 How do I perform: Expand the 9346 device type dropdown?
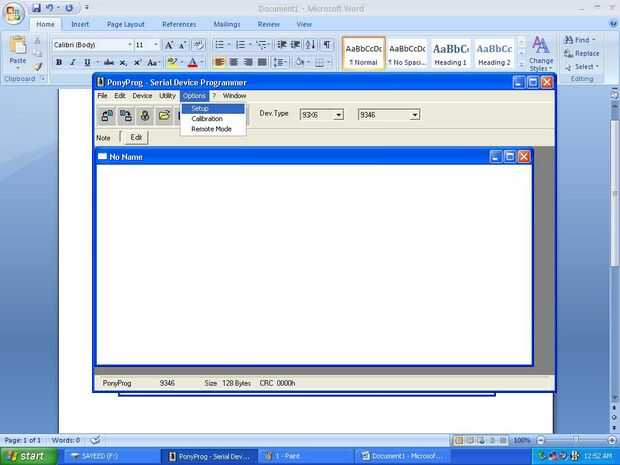tap(414, 115)
